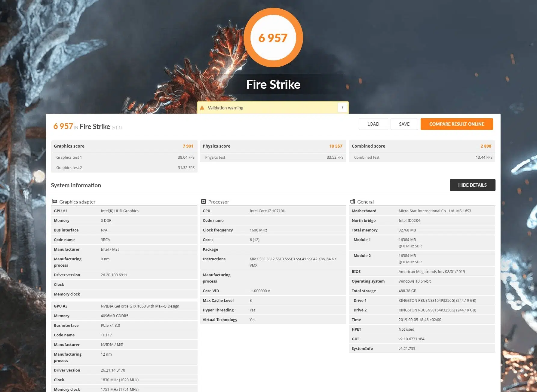Click the validation warning triangle icon

[202, 108]
